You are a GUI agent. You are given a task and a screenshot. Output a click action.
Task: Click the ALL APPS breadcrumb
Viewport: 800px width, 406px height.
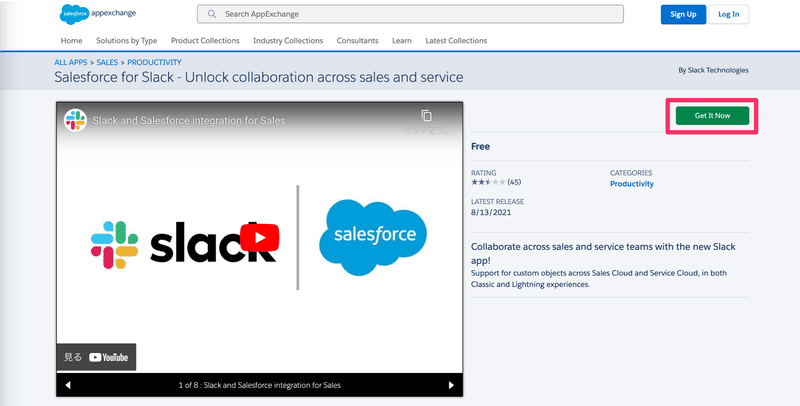[x=71, y=62]
